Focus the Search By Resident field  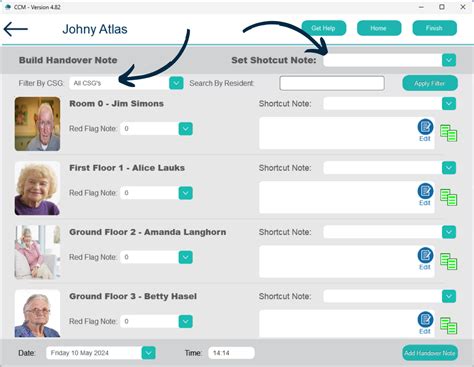point(332,83)
